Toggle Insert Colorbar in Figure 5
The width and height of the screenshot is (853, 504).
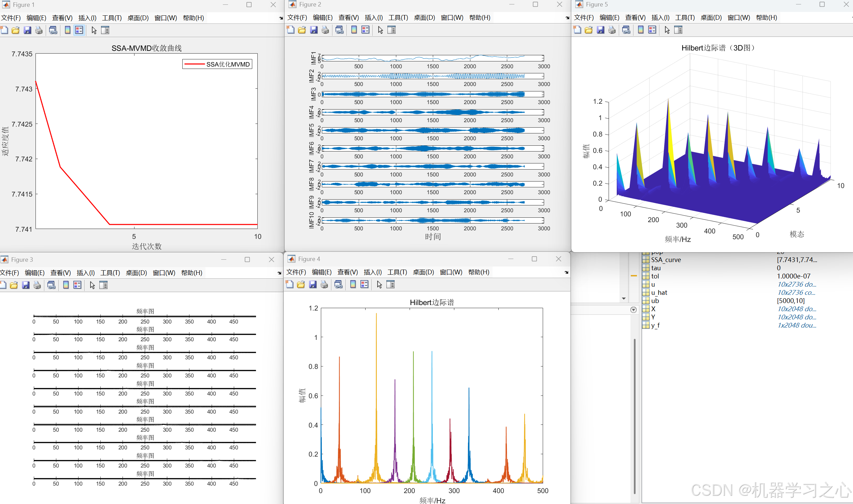click(641, 30)
